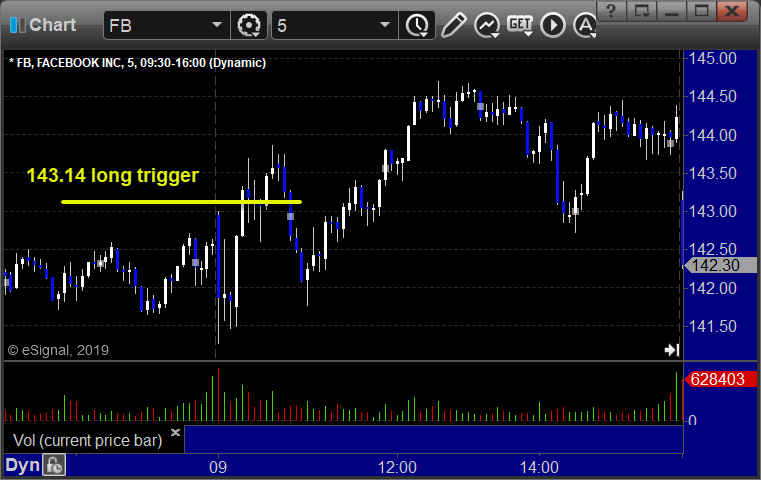Click the 12:00 time axis label
The width and height of the screenshot is (761, 480).
(x=397, y=467)
